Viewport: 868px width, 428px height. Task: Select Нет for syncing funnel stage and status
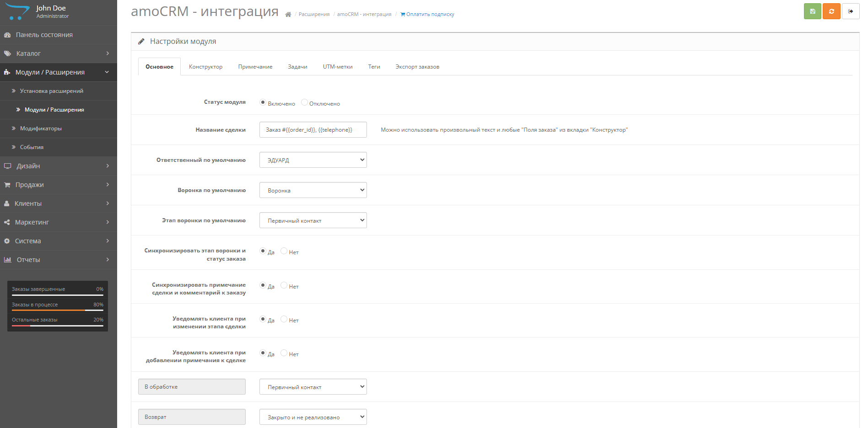click(x=284, y=251)
